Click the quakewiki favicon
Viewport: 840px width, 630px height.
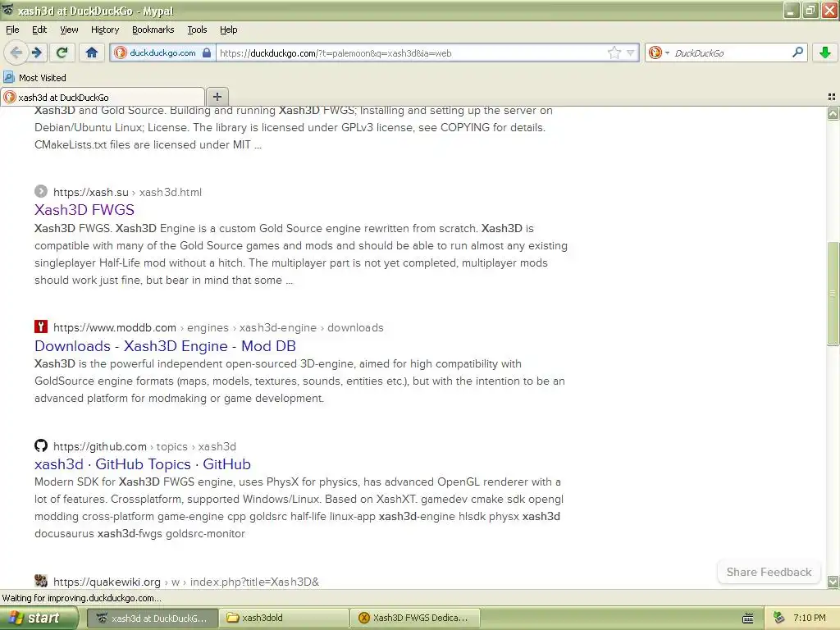41,580
